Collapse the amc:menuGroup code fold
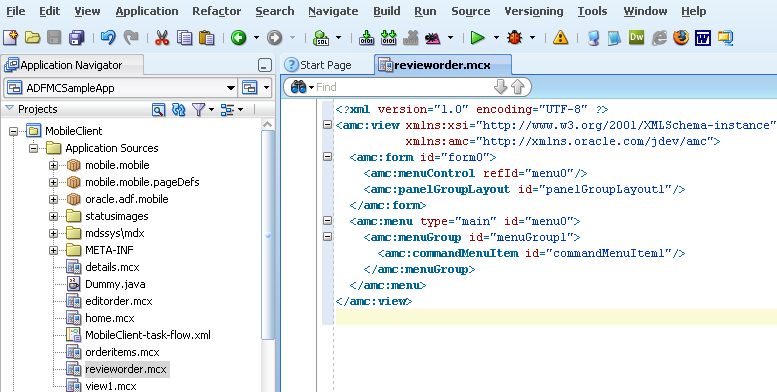The height and width of the screenshot is (392, 777). (x=328, y=237)
